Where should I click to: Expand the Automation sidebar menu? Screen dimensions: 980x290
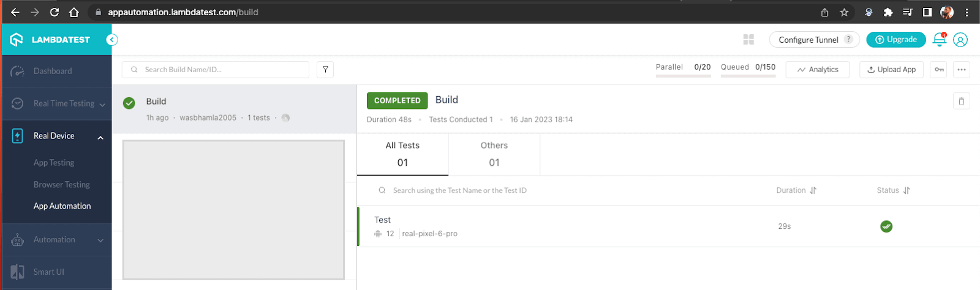pyautogui.click(x=100, y=240)
